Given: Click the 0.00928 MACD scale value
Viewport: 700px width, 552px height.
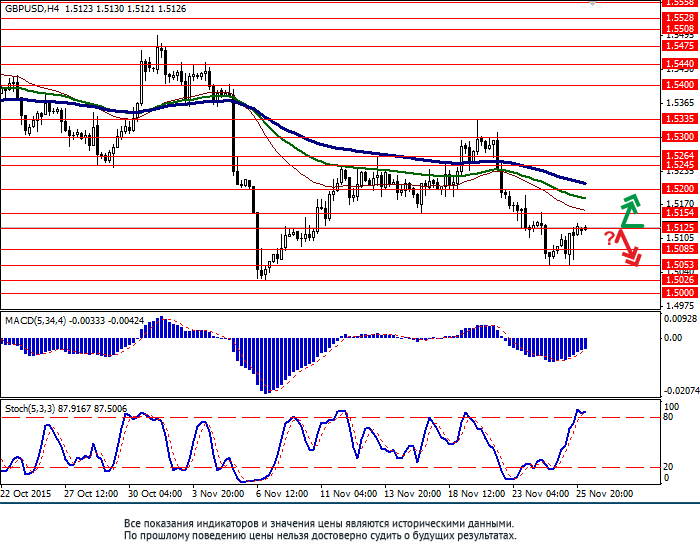Looking at the screenshot, I should pyautogui.click(x=680, y=319).
